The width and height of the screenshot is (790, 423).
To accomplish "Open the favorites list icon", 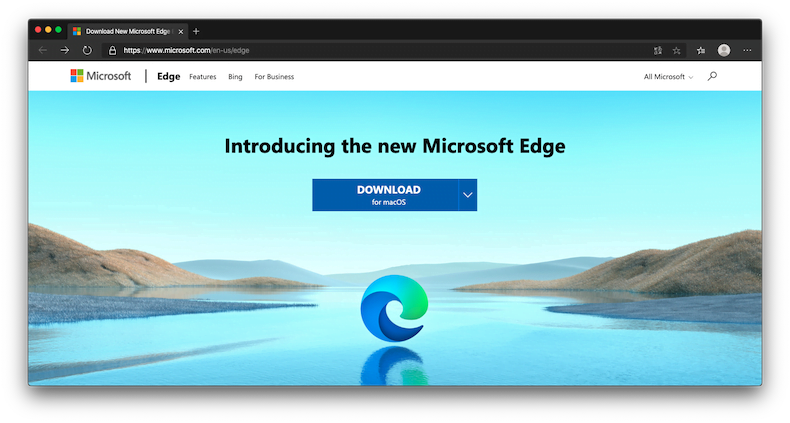I will [x=701, y=50].
